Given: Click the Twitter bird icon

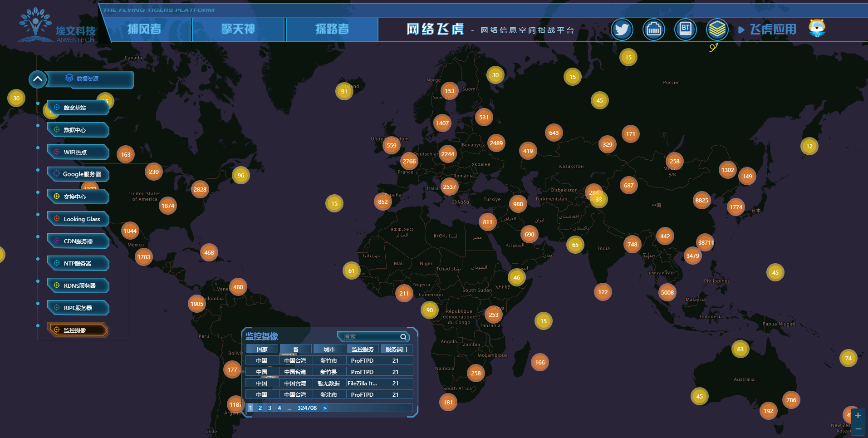Looking at the screenshot, I should [x=622, y=30].
